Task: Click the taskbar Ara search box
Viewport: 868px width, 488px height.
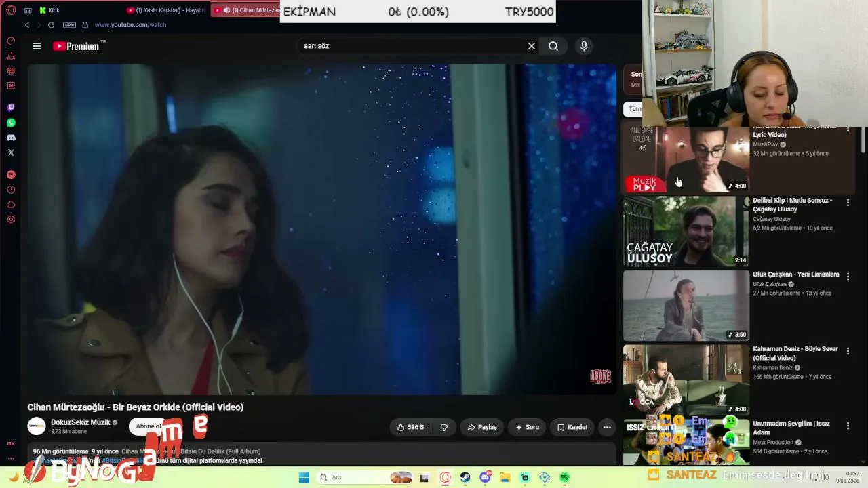Action: (x=365, y=477)
